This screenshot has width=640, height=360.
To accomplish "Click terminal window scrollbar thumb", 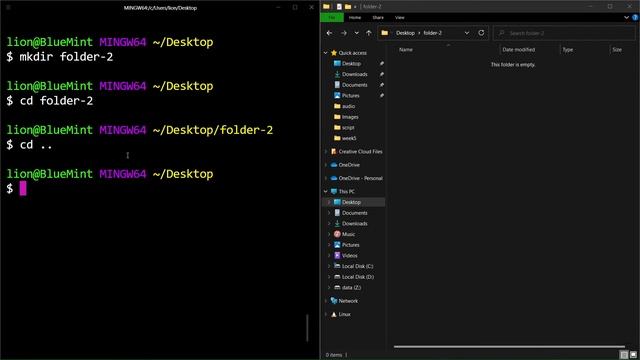I will click(307, 327).
